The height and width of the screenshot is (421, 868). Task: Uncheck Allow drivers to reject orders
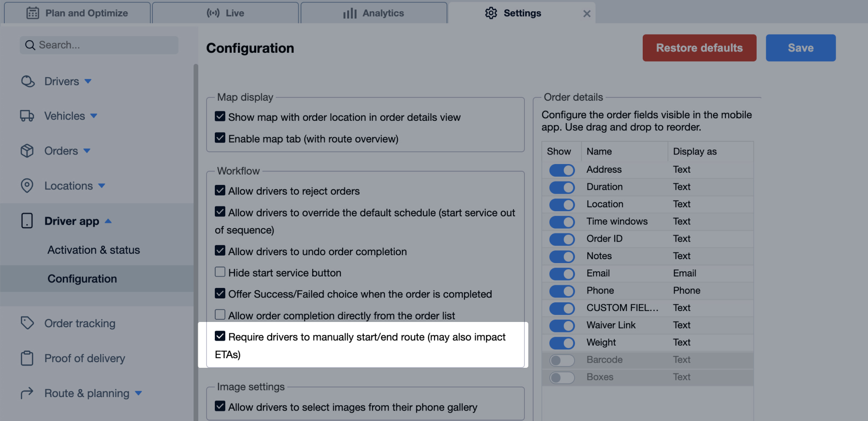220,190
